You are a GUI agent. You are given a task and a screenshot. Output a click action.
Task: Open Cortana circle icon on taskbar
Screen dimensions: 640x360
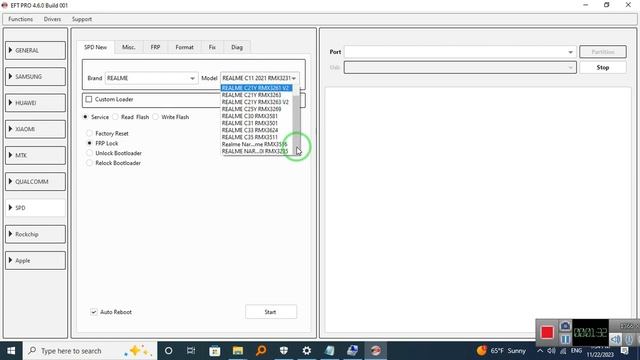[x=168, y=351]
